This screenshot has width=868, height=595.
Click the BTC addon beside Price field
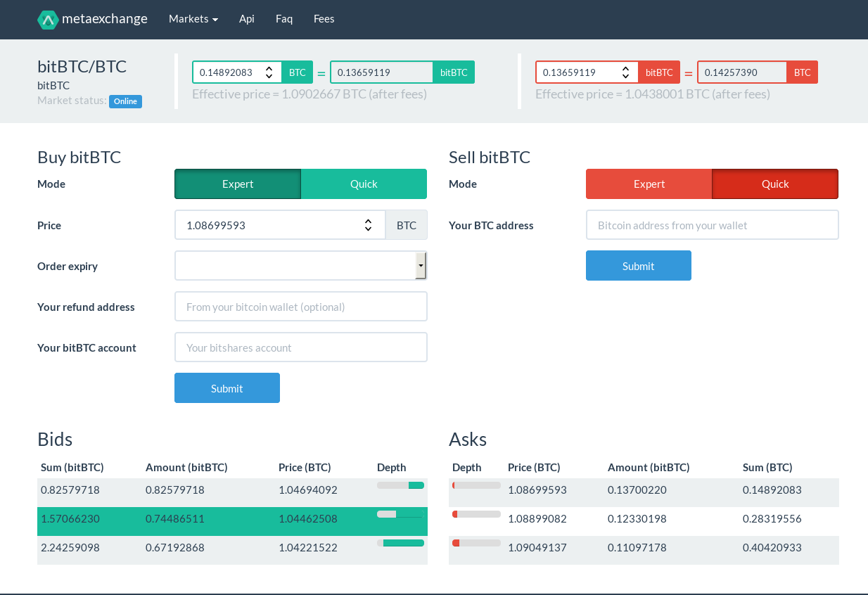pyautogui.click(x=407, y=225)
